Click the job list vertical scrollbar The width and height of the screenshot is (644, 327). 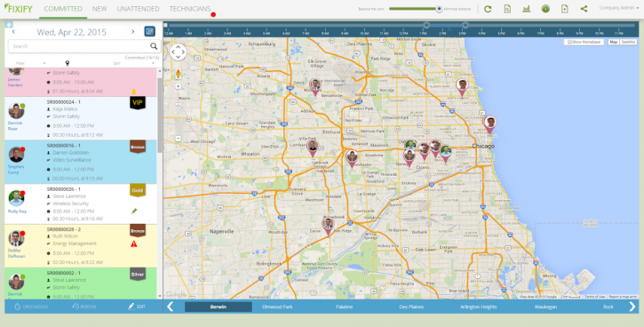click(x=160, y=116)
